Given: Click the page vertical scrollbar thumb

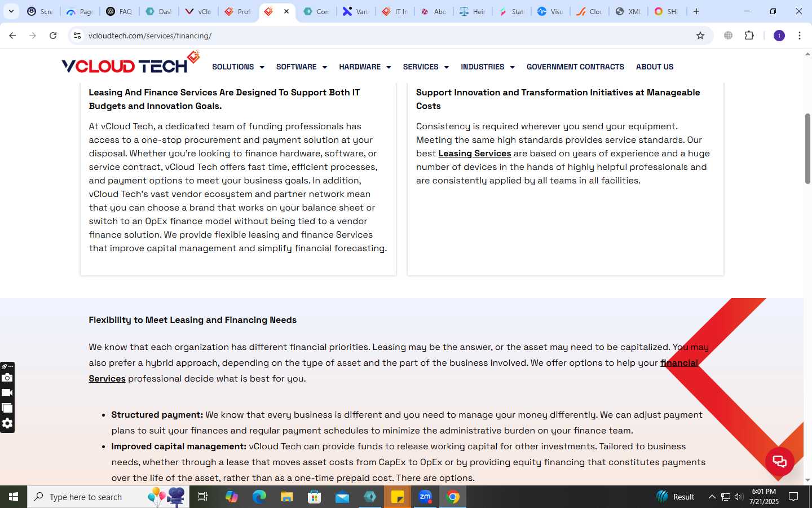Looking at the screenshot, I should (807, 148).
